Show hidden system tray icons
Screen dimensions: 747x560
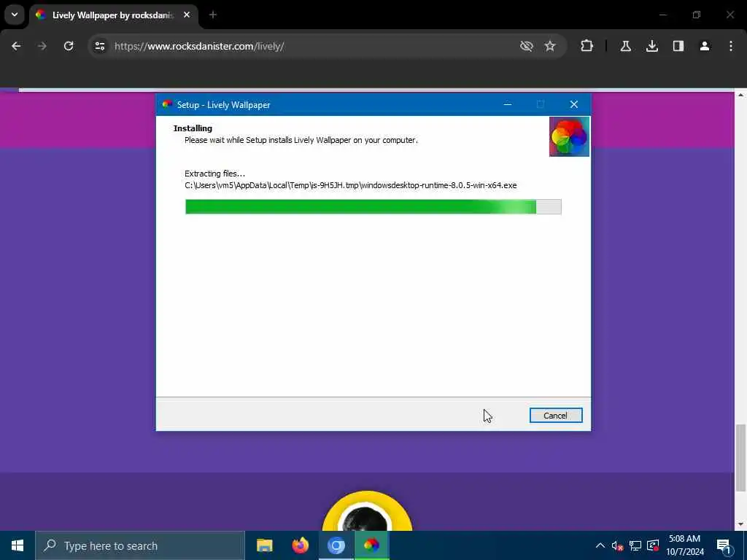coord(600,545)
